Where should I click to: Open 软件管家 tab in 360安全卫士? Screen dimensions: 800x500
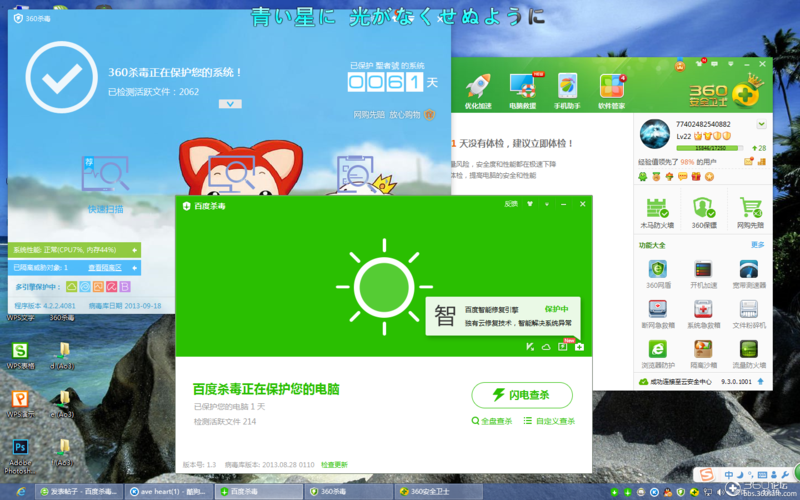click(x=611, y=91)
